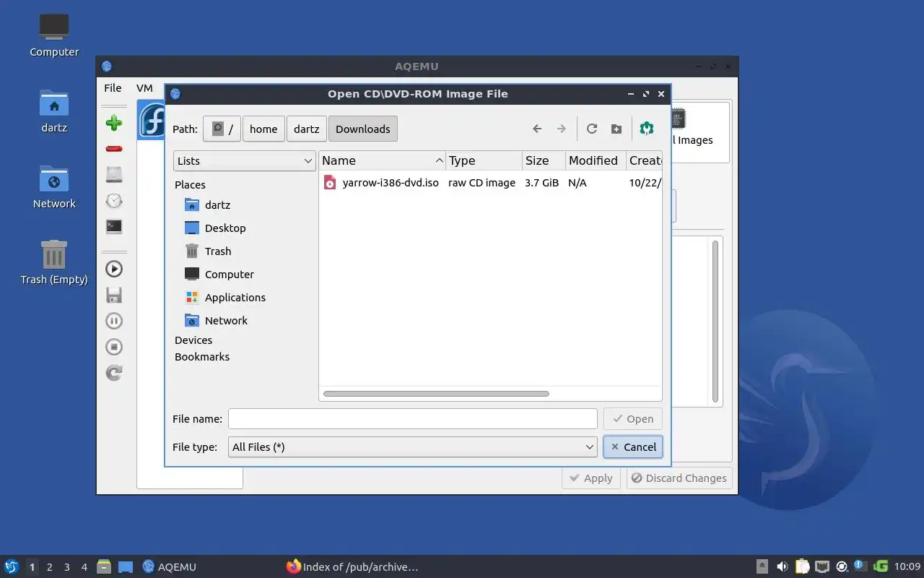Sort by the Created column header

(x=644, y=160)
